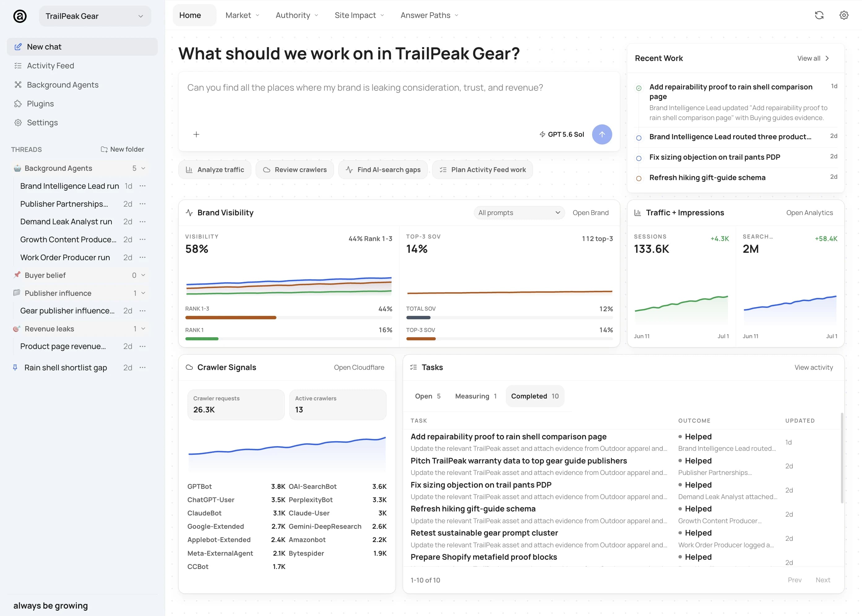This screenshot has width=862, height=616.
Task: Click the Crawler Signals cloud icon
Action: pyautogui.click(x=189, y=367)
